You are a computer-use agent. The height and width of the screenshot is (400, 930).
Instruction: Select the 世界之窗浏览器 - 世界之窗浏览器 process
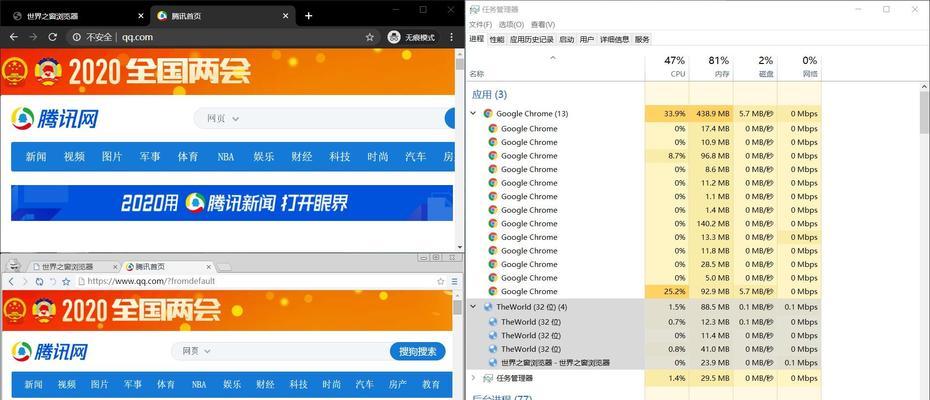644,363
